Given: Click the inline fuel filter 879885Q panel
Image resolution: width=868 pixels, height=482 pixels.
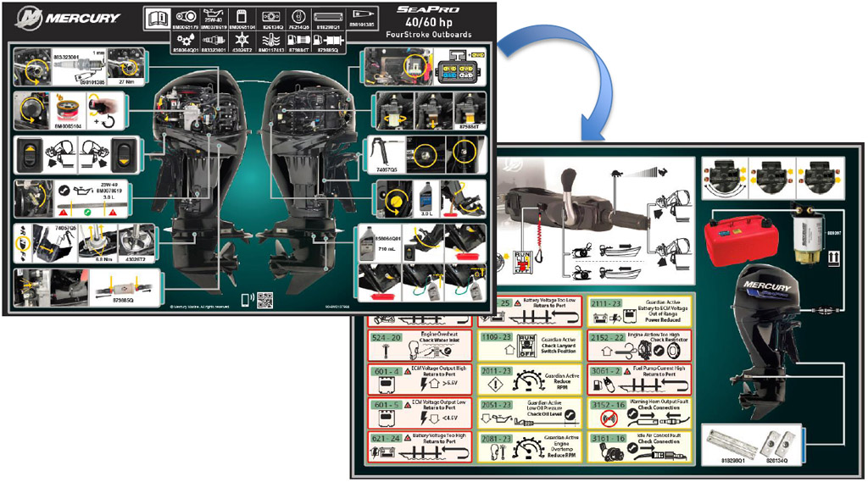Looking at the screenshot, I should tap(87, 287).
